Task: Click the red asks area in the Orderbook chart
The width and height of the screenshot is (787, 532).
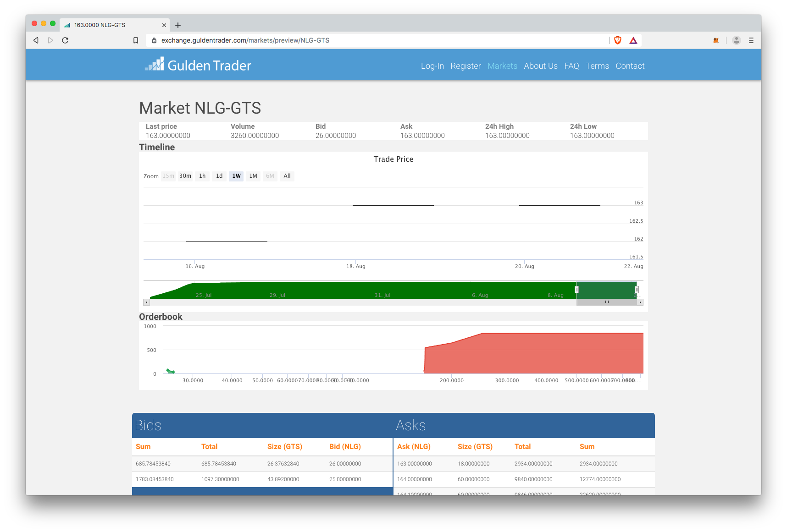Action: (534, 354)
